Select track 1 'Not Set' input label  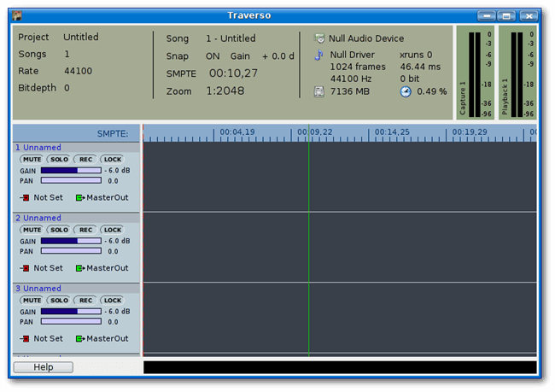click(48, 197)
